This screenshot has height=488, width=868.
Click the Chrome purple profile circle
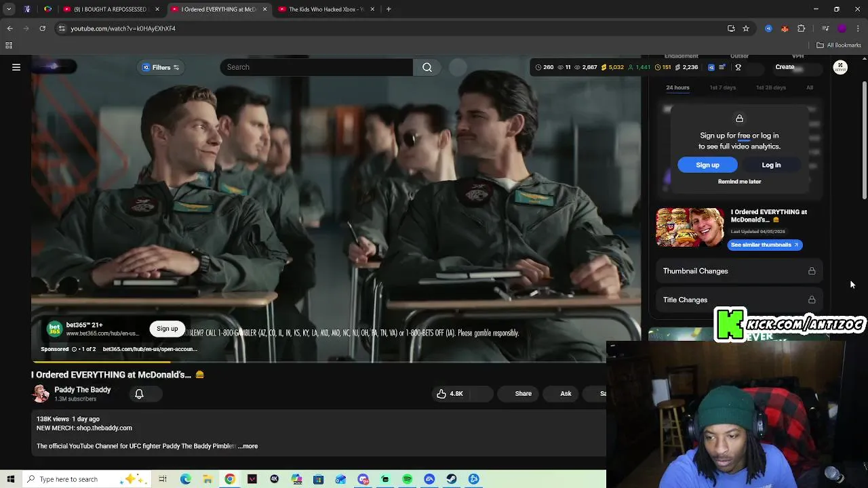coord(842,28)
